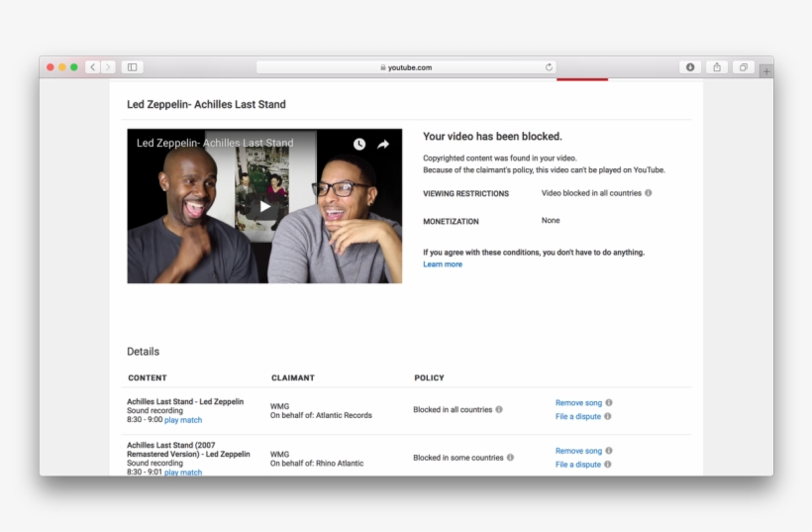This screenshot has height=532, width=812.
Task: Play match for 2007 Remastered Version claim
Action: (183, 472)
